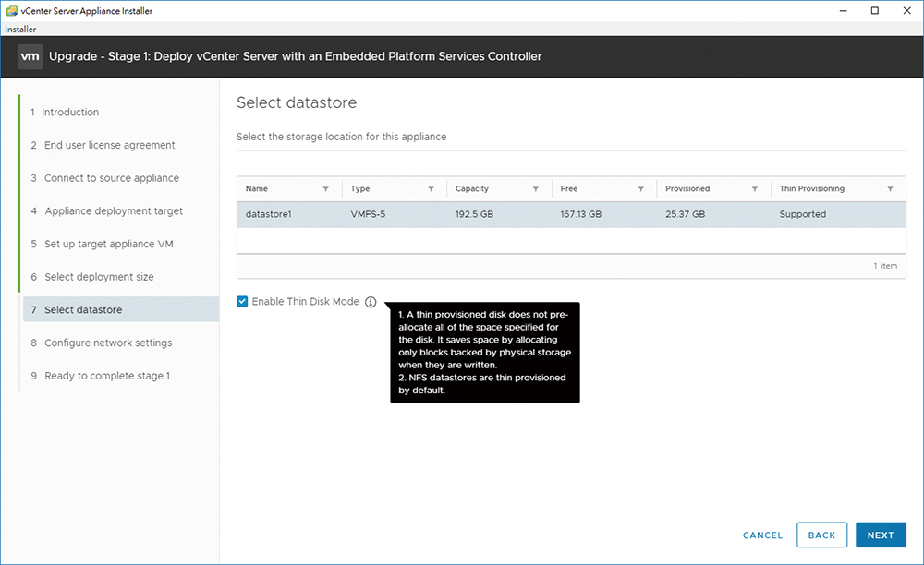Click the 167.13 GB free space cell
The image size is (924, 565).
[x=581, y=214]
